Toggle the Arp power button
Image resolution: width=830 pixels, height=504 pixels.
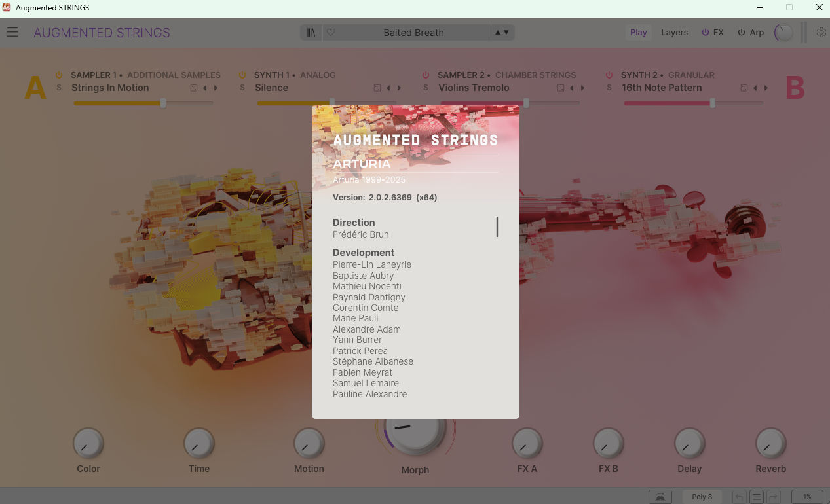tap(742, 32)
